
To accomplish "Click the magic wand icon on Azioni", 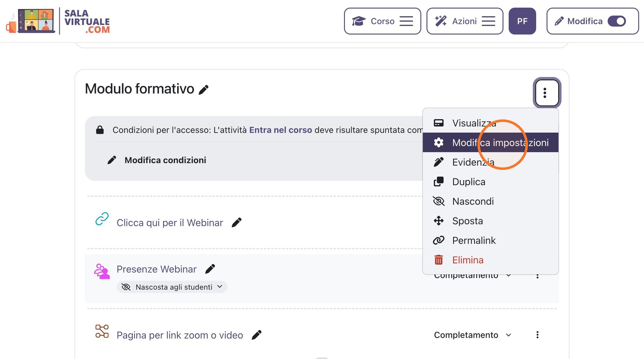I will point(441,21).
